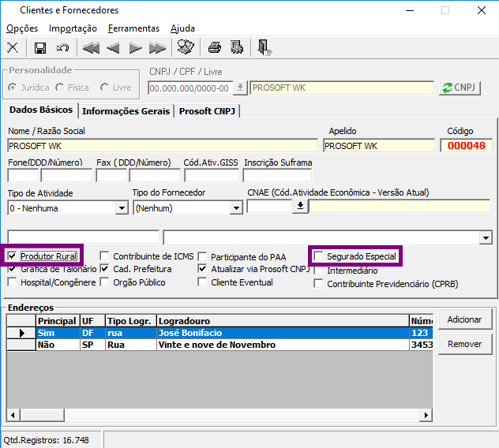Click grid scrollbar left arrow
Screen dimensions: 499x448
coord(13,415)
